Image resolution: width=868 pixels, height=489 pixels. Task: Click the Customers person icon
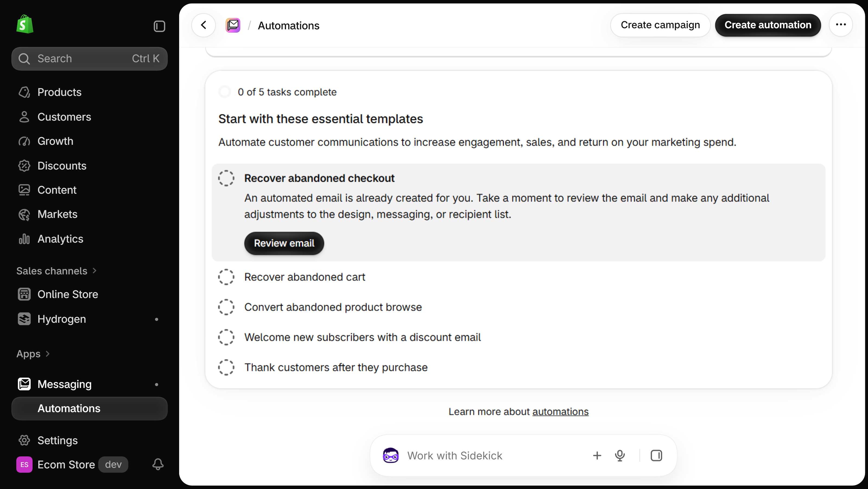point(24,117)
